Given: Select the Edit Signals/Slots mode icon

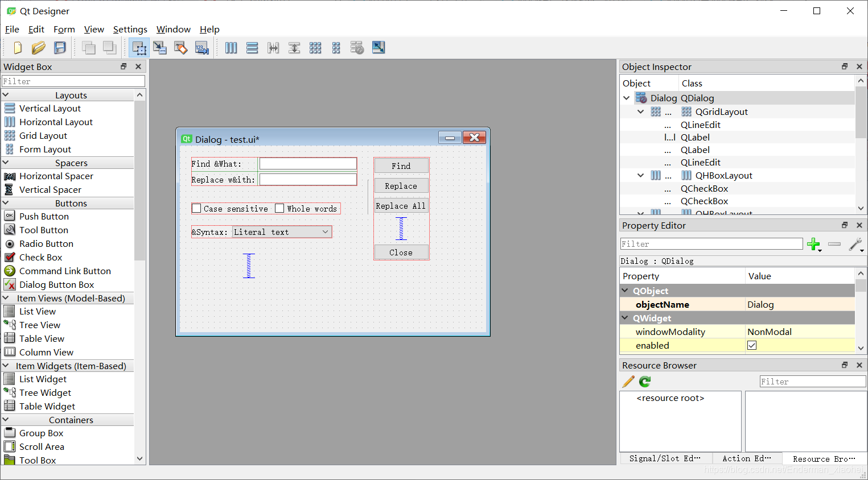Looking at the screenshot, I should (x=160, y=48).
